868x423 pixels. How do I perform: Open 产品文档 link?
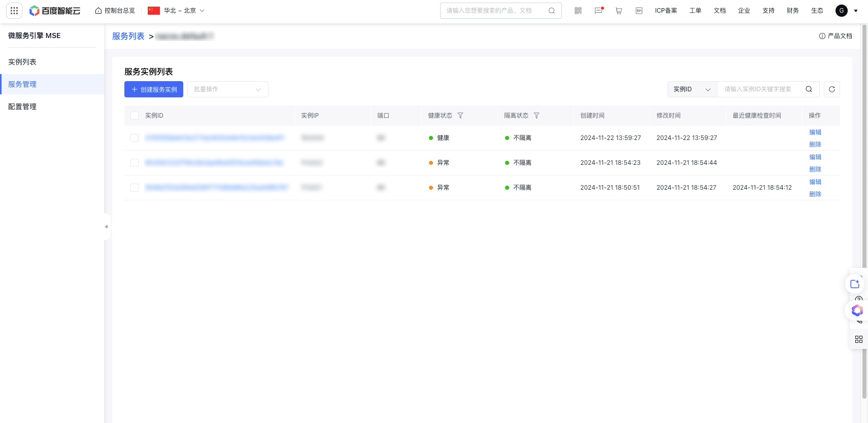836,36
